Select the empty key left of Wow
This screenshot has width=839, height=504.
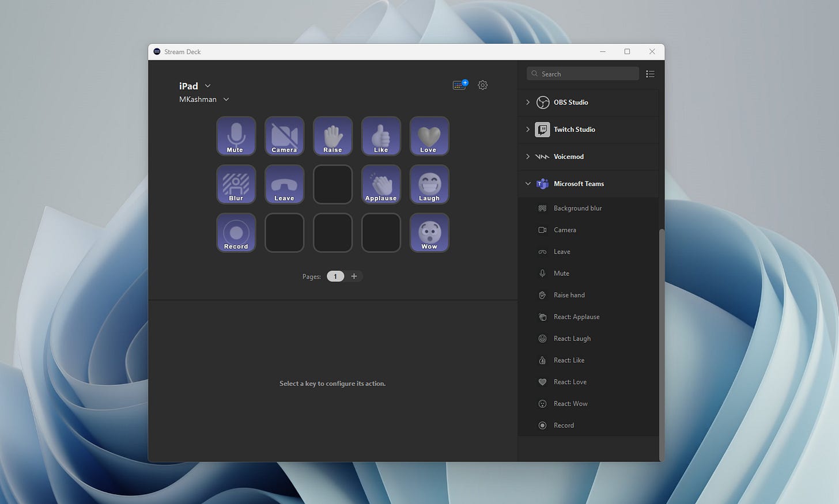pyautogui.click(x=381, y=233)
